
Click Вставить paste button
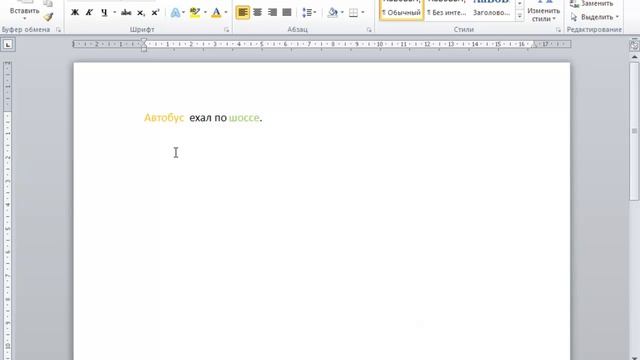pyautogui.click(x=24, y=10)
